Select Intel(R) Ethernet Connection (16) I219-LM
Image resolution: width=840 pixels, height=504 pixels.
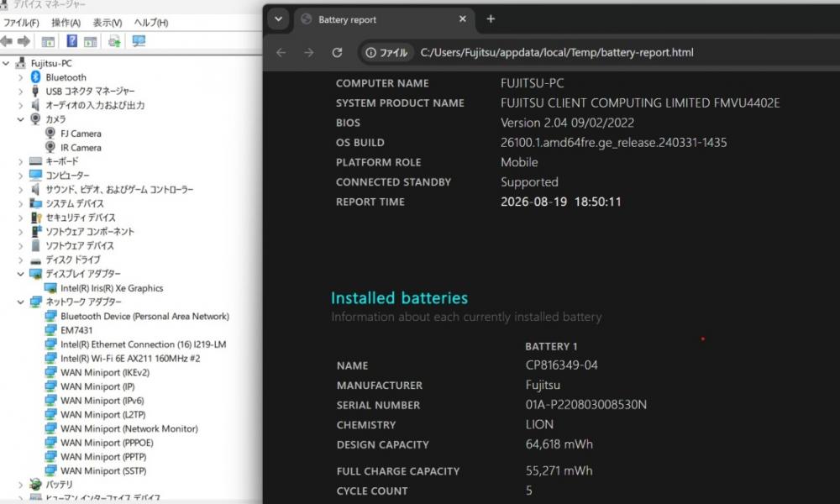pos(143,344)
